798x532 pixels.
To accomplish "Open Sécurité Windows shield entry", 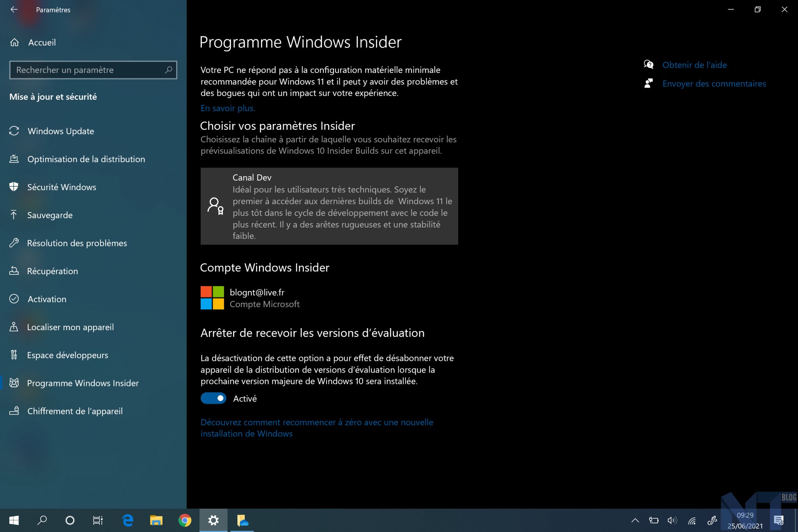I will (x=62, y=187).
